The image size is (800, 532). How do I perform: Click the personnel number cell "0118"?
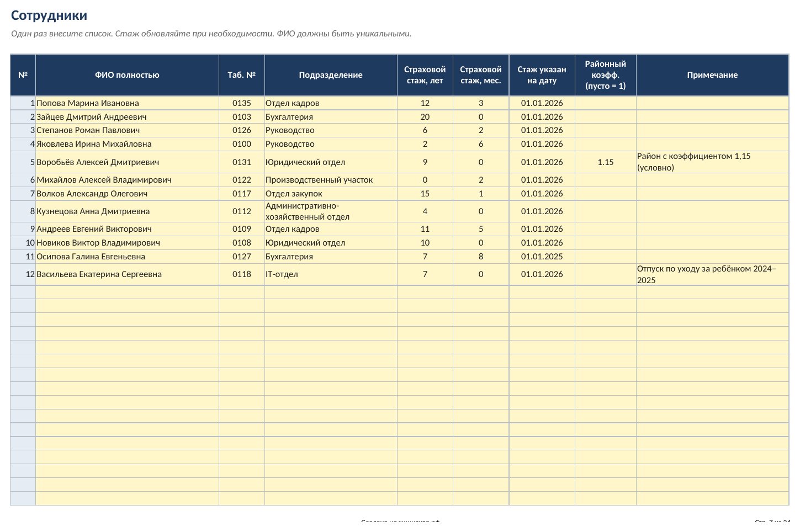[x=242, y=274]
